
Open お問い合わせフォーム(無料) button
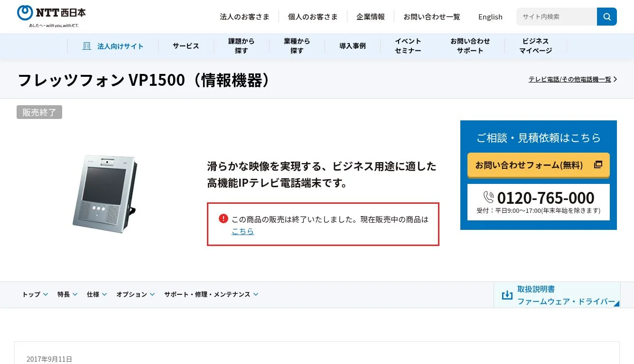tap(539, 165)
